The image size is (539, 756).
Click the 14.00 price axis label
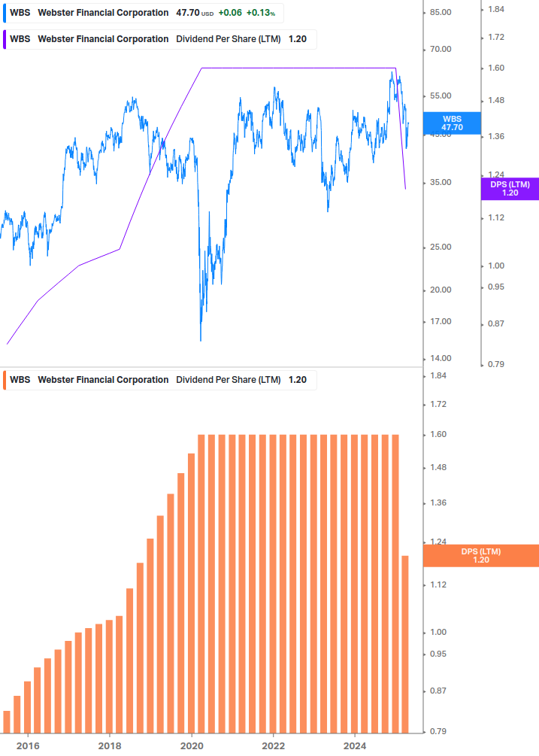pos(441,358)
